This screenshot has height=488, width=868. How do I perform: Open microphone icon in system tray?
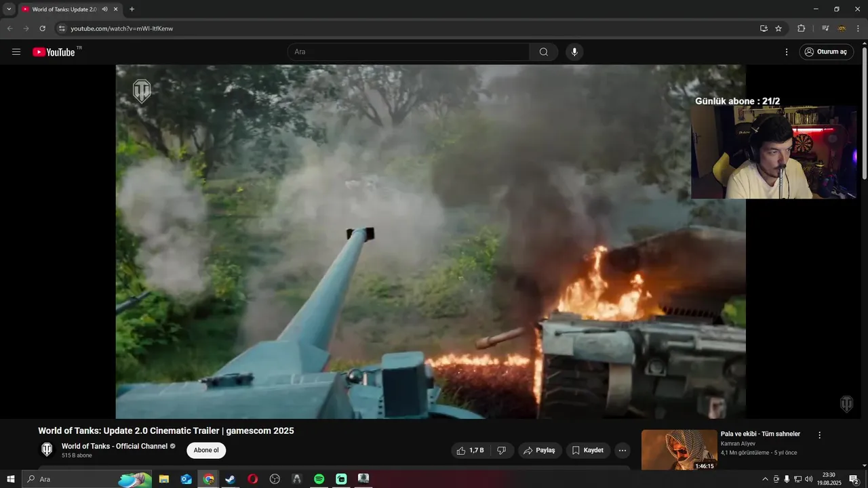click(x=787, y=479)
